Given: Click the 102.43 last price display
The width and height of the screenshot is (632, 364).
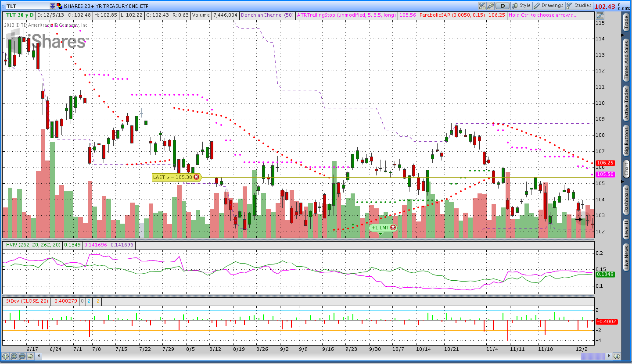Looking at the screenshot, I should tap(605, 7).
